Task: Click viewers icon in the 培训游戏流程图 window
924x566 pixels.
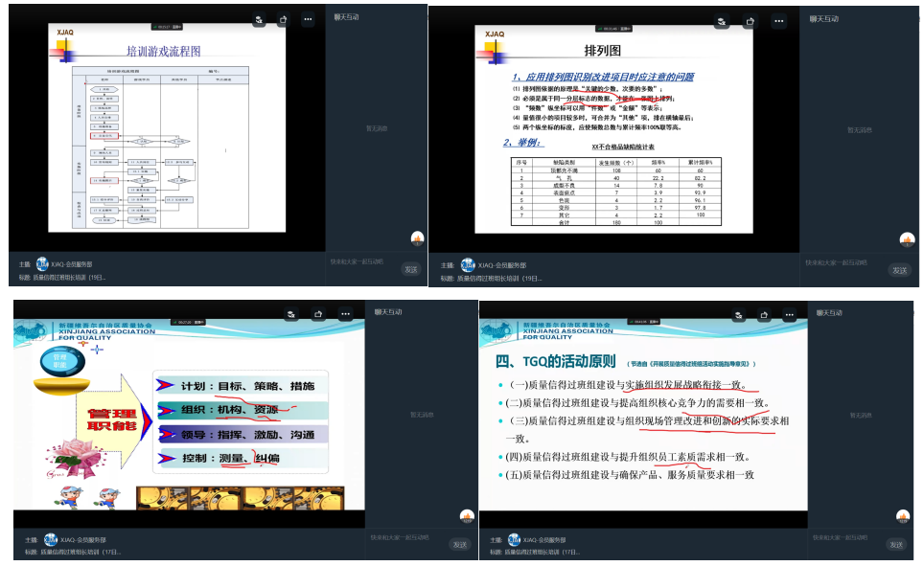Action: tap(260, 19)
